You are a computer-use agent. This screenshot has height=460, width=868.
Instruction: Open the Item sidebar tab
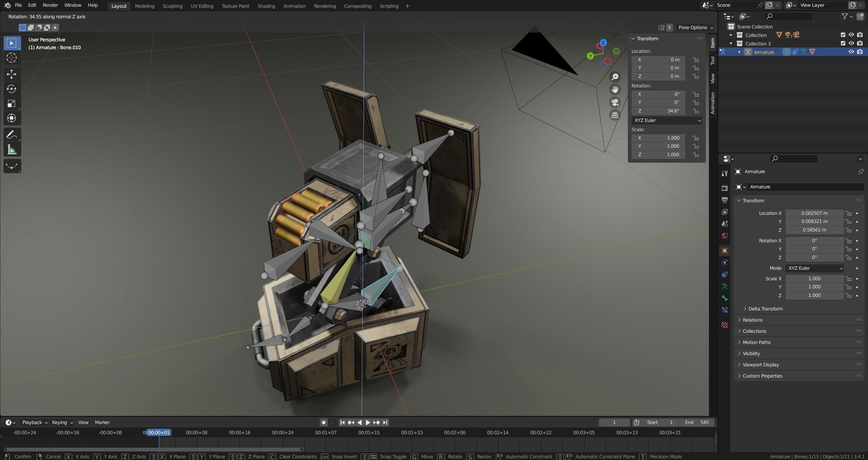[x=712, y=43]
